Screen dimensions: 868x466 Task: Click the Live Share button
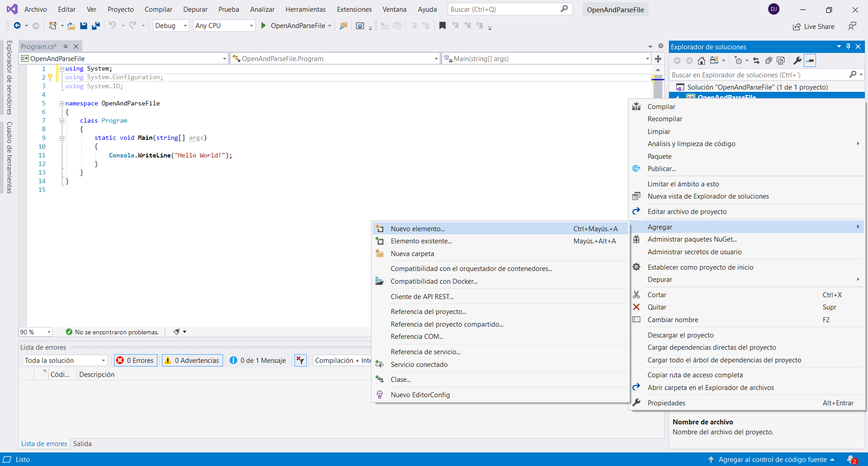click(x=814, y=27)
